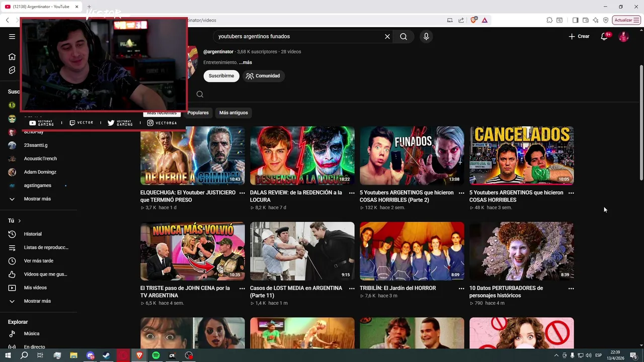The width and height of the screenshot is (644, 362).
Task: Open YouTube notifications bell
Action: (605, 36)
